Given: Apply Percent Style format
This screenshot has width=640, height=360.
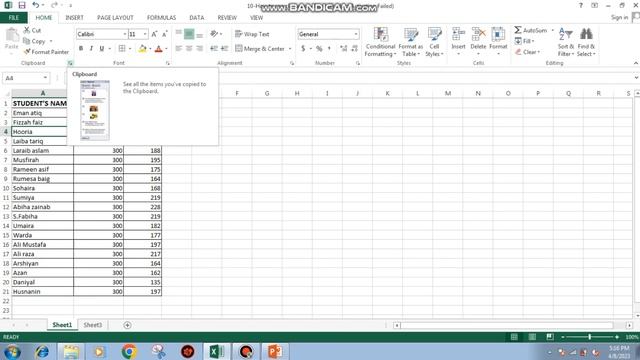Looking at the screenshot, I should coord(319,49).
